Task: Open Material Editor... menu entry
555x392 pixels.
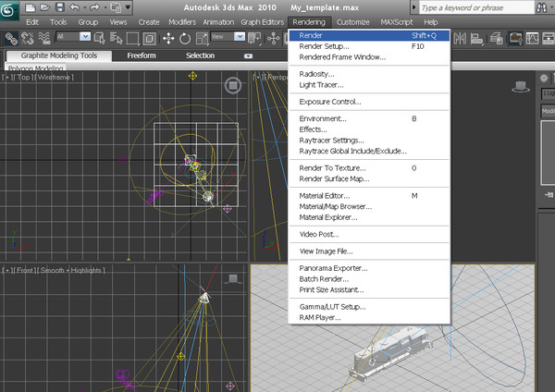Action: pos(369,196)
